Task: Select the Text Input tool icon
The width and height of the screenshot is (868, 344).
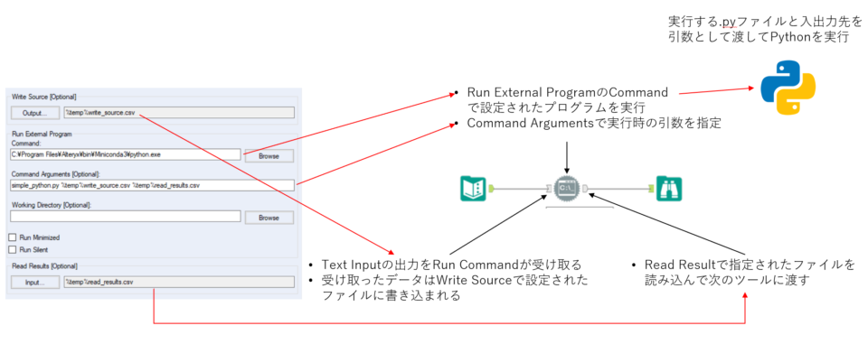Action: 473,188
